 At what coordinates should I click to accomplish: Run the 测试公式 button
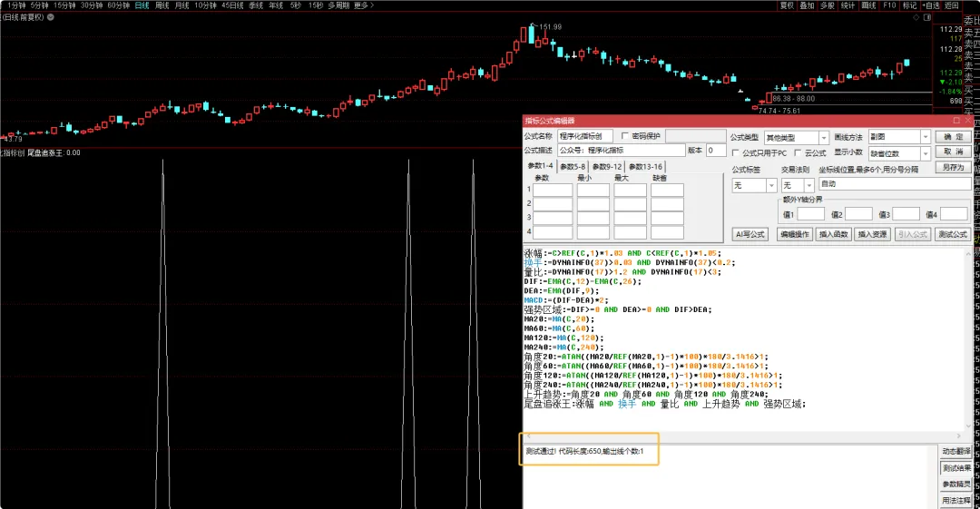click(953, 234)
